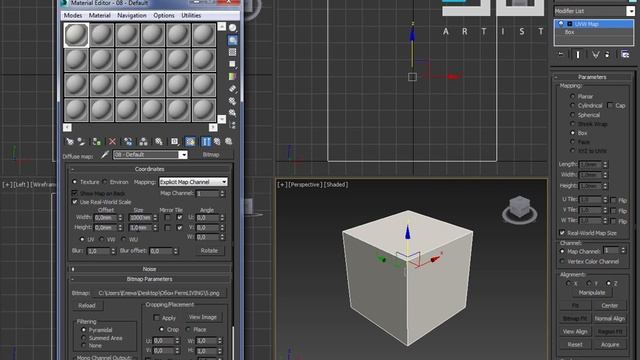Select the Planar mapping radio button
The image size is (640, 360).
point(572,96)
